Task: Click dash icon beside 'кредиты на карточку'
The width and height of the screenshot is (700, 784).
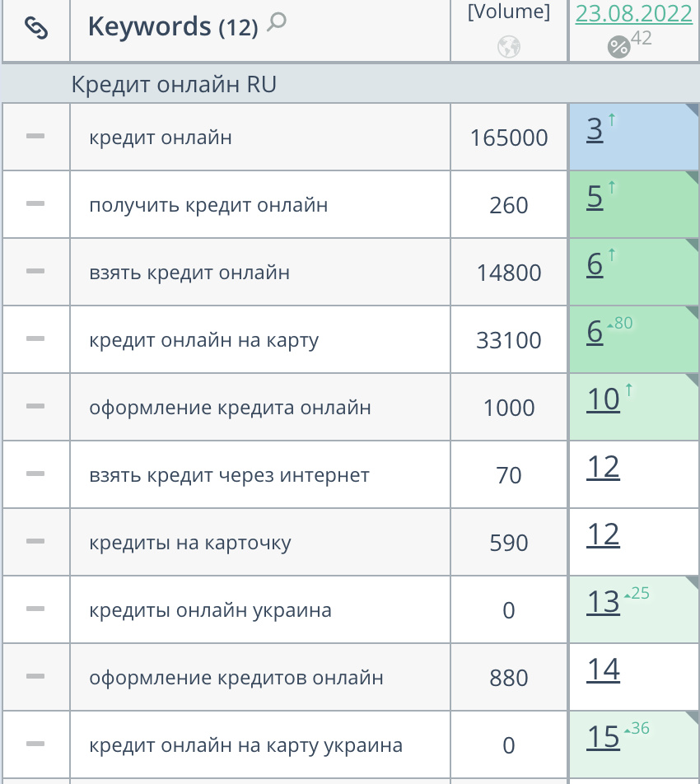Action: tap(35, 541)
